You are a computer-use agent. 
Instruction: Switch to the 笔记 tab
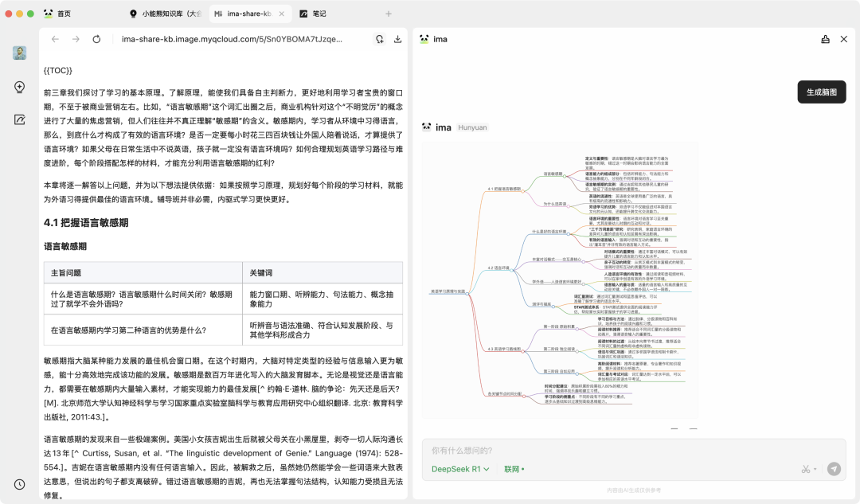pyautogui.click(x=313, y=14)
